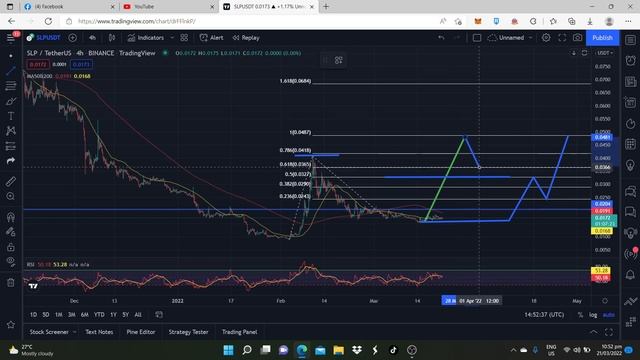Open Windows Start menu
The image size is (640, 360).
[x=229, y=350]
